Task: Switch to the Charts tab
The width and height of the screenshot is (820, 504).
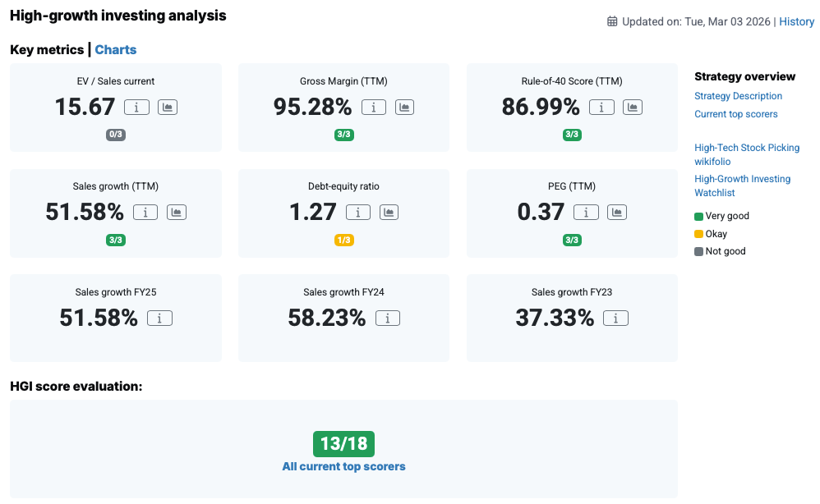Action: 116,50
